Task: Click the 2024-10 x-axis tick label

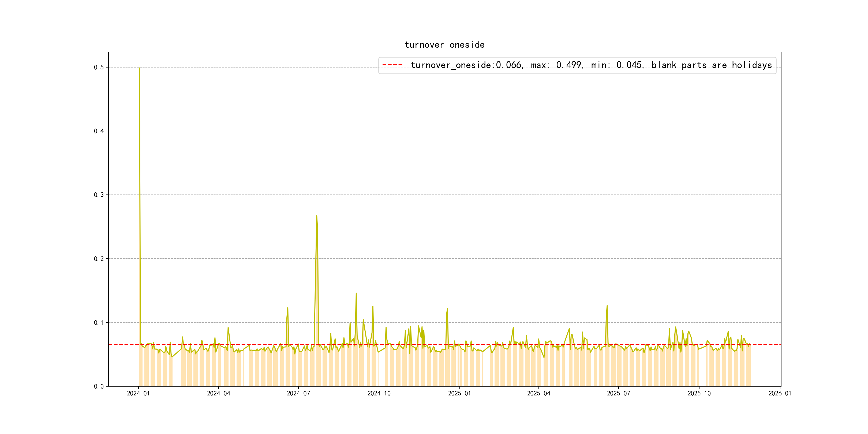Action: [x=379, y=394]
